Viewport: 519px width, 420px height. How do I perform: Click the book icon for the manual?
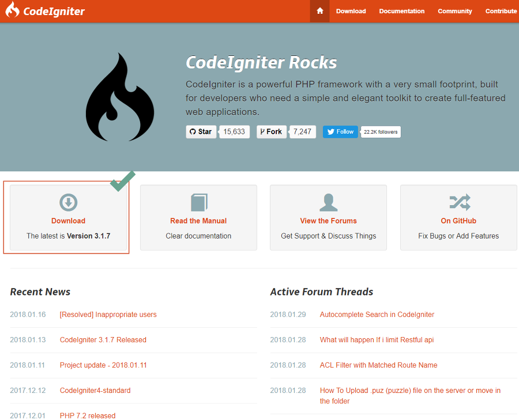pyautogui.click(x=199, y=202)
